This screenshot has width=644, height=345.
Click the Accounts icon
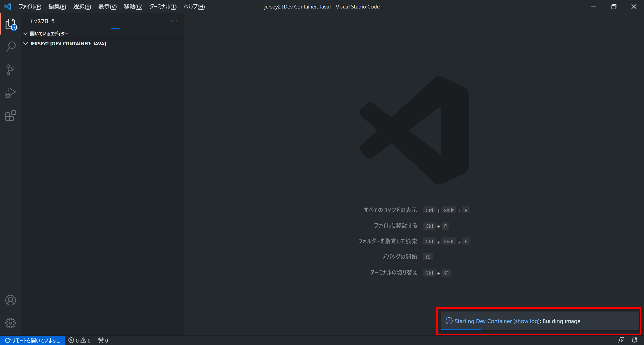click(11, 300)
